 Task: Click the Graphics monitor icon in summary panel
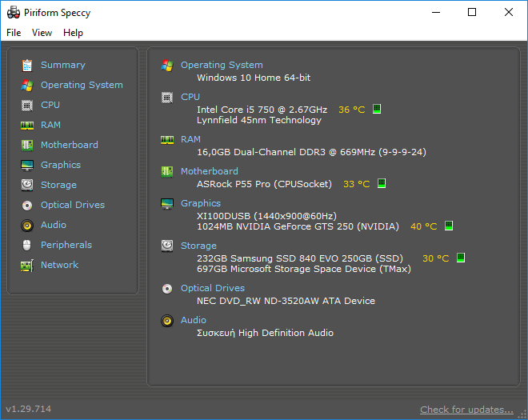point(167,203)
